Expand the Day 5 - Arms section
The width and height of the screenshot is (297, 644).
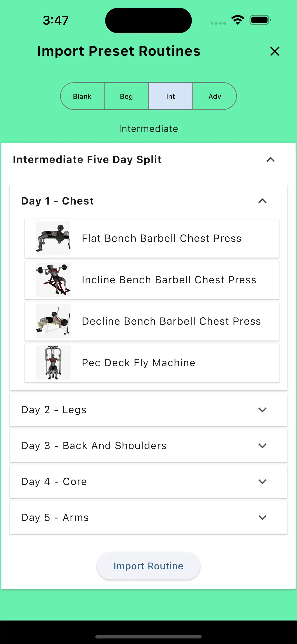pos(262,518)
